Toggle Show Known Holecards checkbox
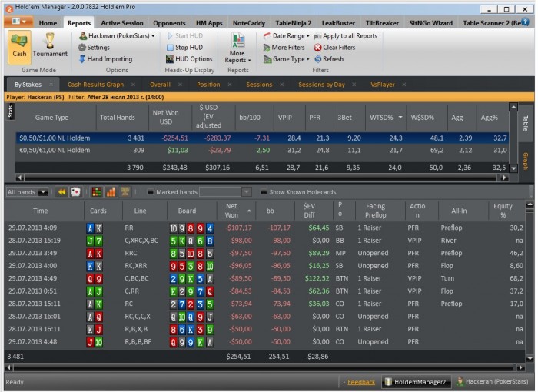This screenshot has height=392, width=538. (263, 192)
